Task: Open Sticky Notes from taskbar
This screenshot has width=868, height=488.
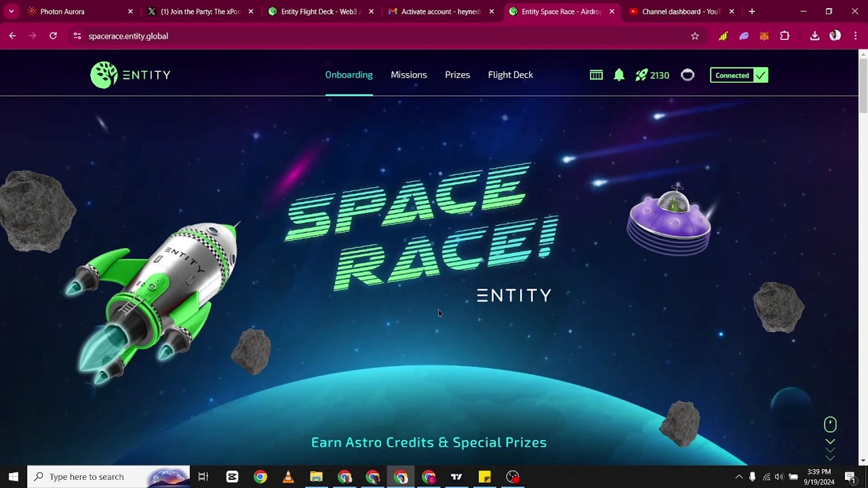Action: (x=484, y=476)
